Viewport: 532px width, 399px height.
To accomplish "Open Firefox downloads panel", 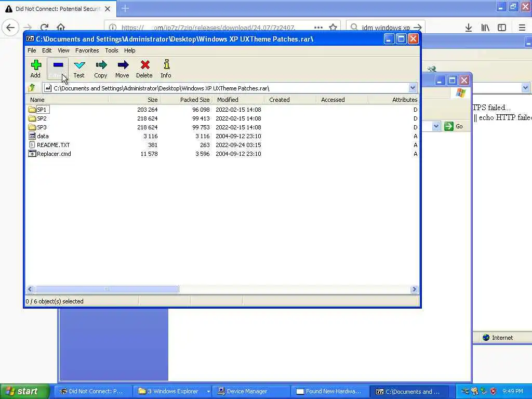I will coord(469,28).
